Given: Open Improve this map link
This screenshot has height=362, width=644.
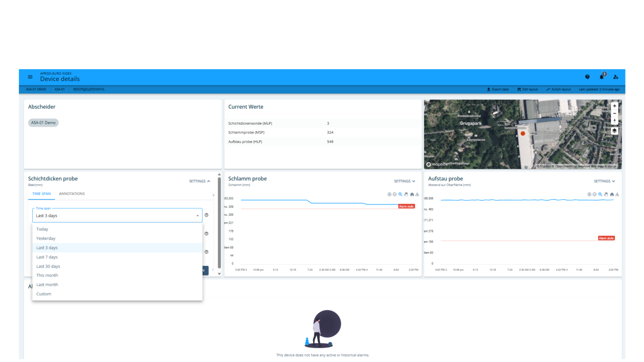Looking at the screenshot, I should click(x=592, y=167).
